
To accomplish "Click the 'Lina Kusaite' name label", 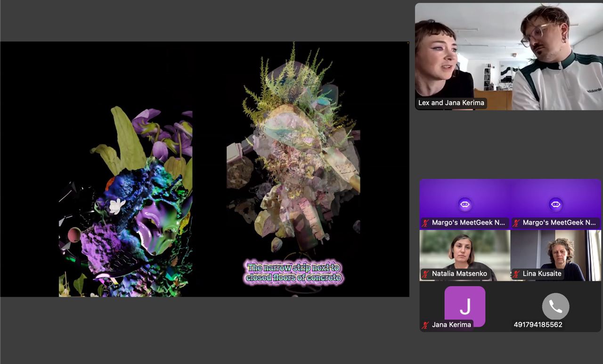I will [x=542, y=274].
